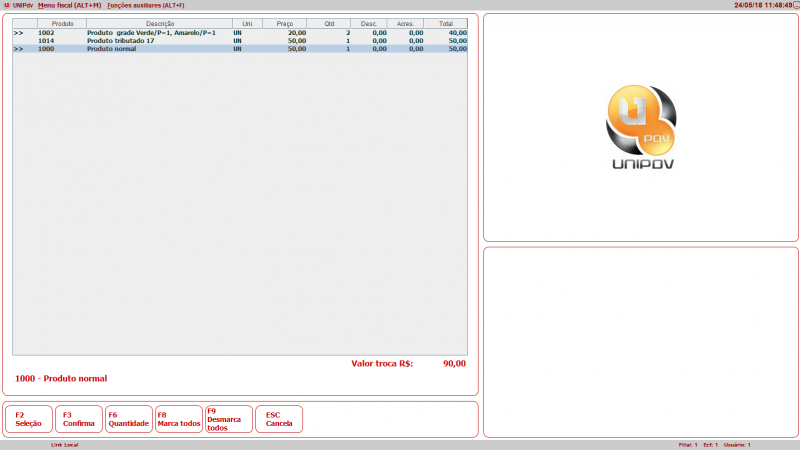Click price 20,00 in first row
Viewport: 800px width, 450px height.
click(297, 33)
